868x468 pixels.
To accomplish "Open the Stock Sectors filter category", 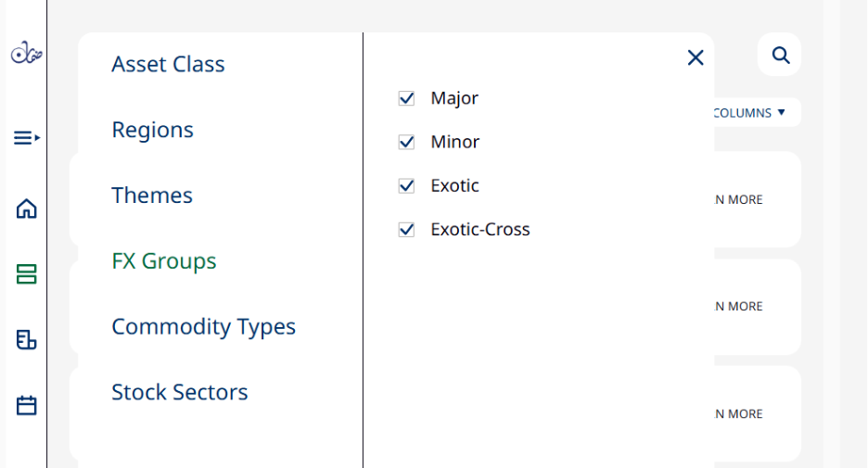I will (x=180, y=392).
